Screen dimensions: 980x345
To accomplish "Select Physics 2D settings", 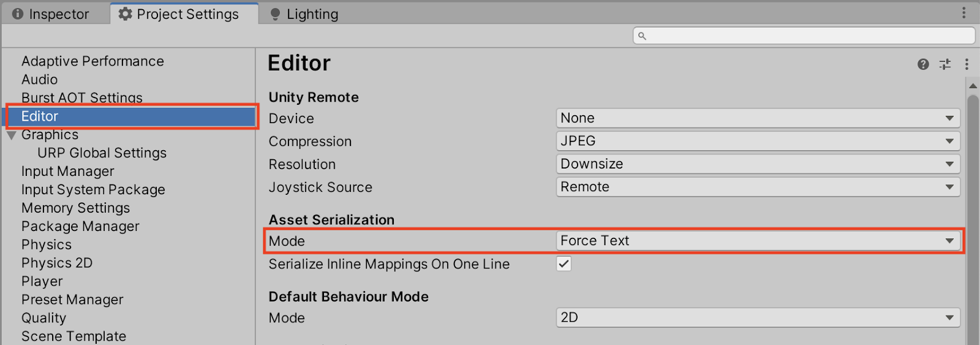I will (x=57, y=263).
